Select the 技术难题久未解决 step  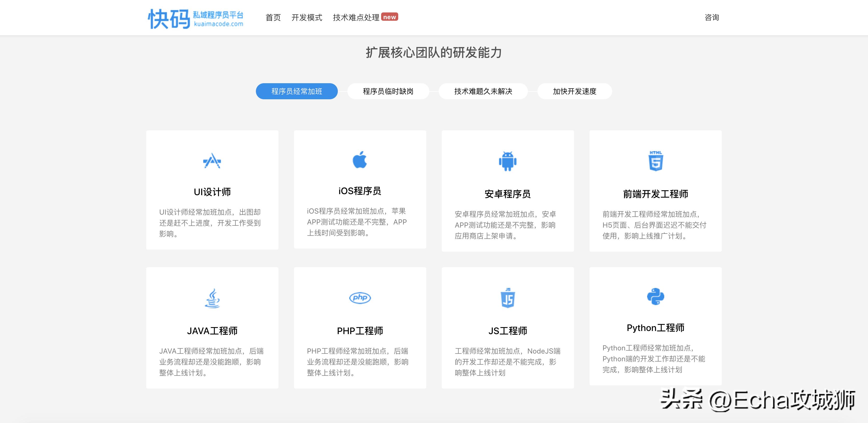(x=483, y=91)
